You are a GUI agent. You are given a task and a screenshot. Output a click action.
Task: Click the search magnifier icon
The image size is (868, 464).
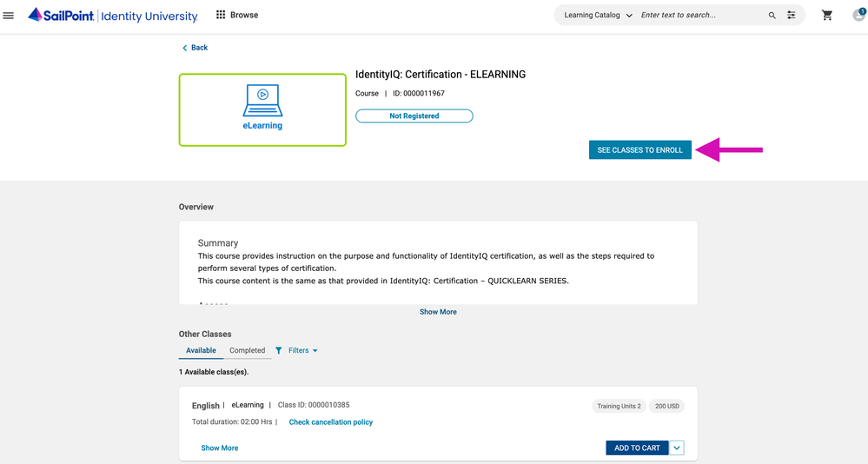[772, 16]
